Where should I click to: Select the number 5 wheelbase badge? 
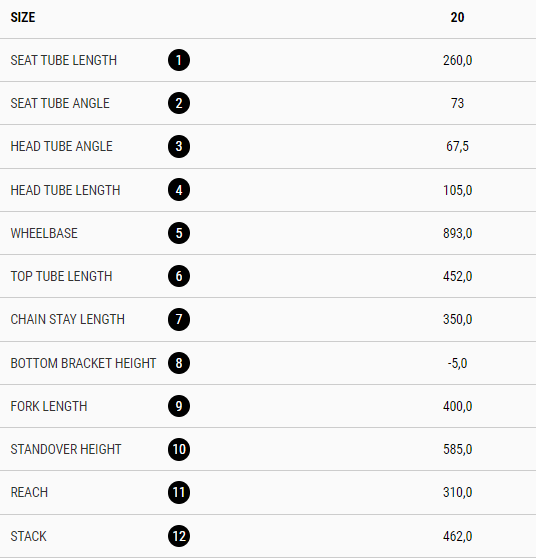[179, 233]
